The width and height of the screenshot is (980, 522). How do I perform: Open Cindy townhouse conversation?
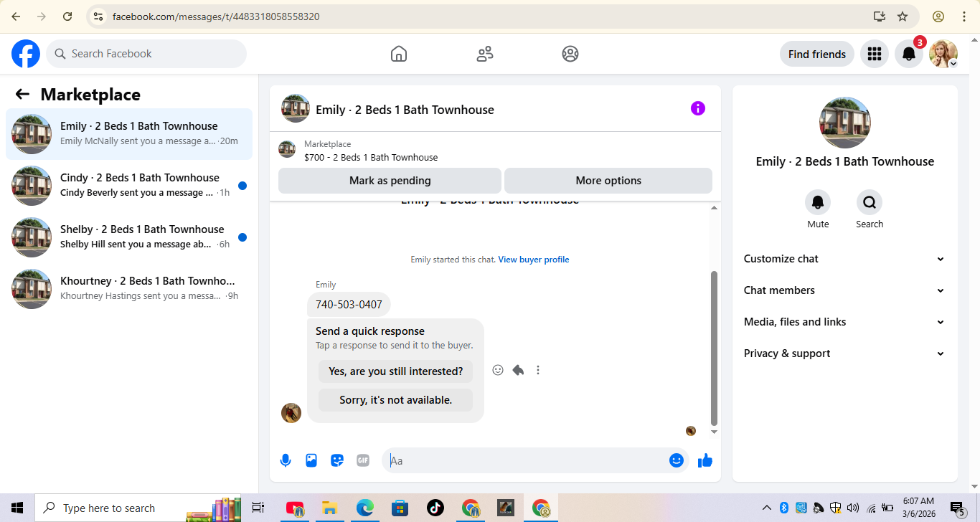(x=129, y=186)
